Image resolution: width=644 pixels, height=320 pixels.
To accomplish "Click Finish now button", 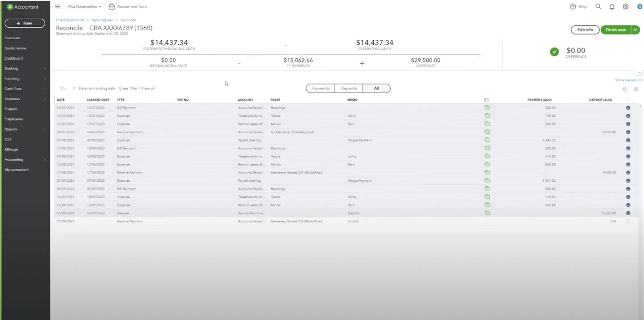I will 616,30.
